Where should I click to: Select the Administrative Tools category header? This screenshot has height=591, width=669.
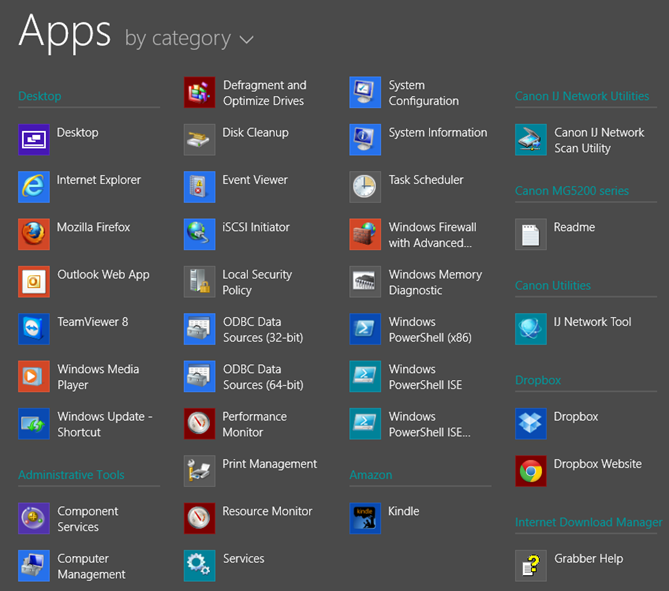(x=71, y=475)
